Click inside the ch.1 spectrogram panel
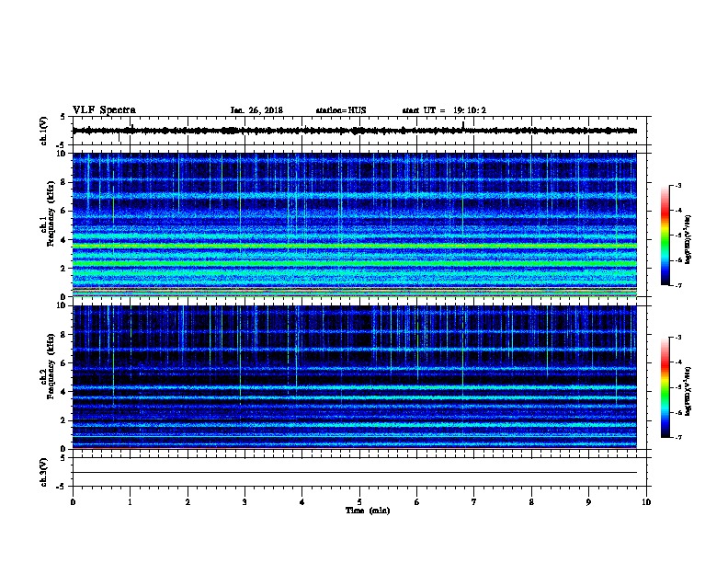Screen dimensions: 728x563 (x=355, y=224)
